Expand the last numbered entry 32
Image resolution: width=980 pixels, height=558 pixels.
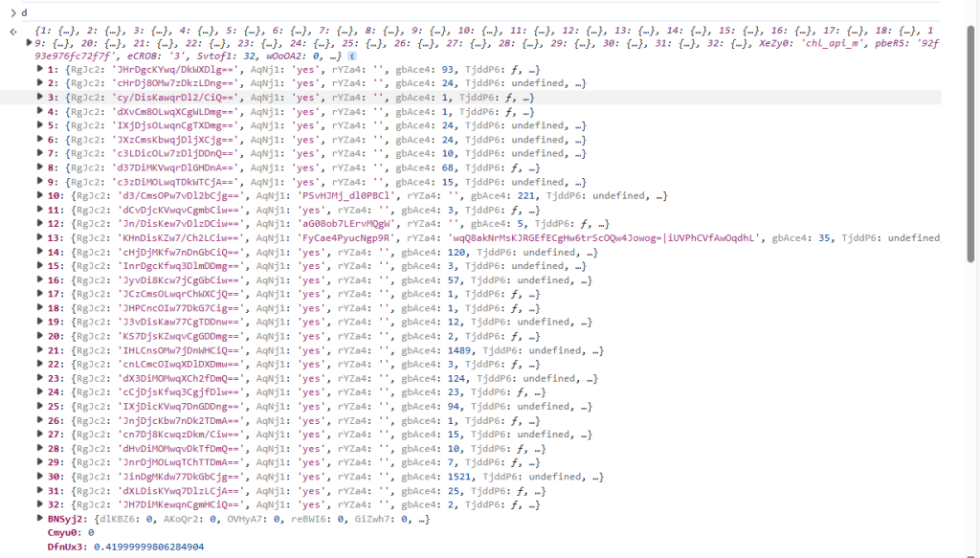click(39, 504)
